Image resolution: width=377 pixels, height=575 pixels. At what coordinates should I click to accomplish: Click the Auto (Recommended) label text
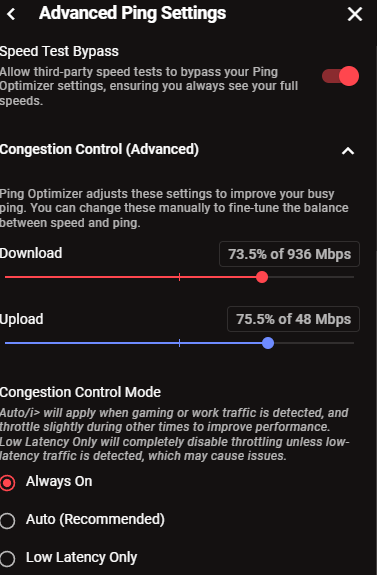click(95, 519)
